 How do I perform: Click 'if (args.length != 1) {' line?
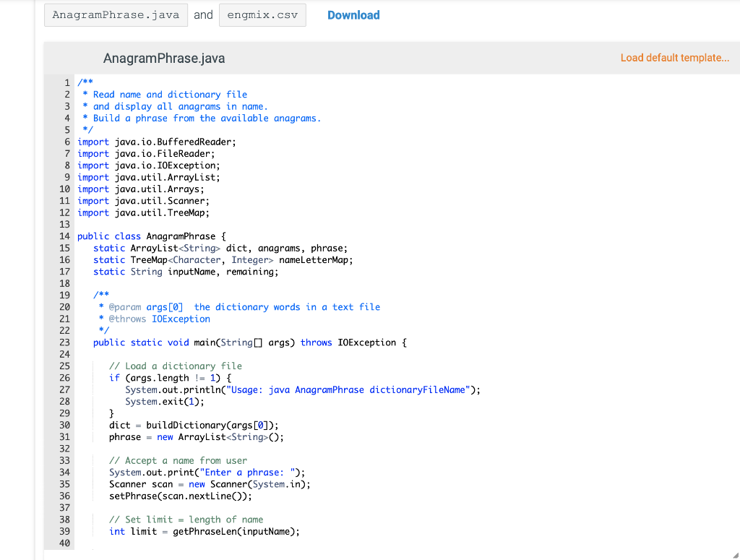pyautogui.click(x=171, y=378)
